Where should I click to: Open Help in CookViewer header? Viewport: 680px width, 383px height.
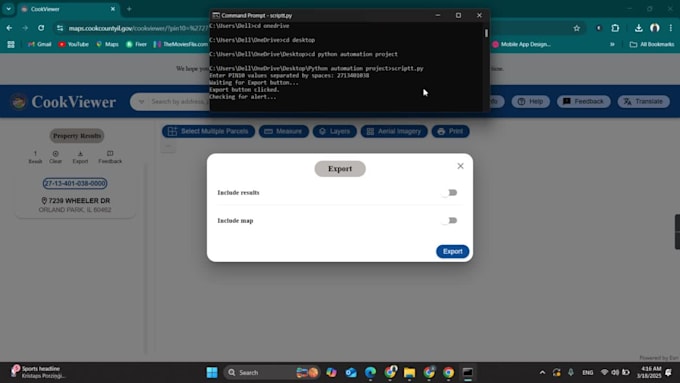coord(530,101)
